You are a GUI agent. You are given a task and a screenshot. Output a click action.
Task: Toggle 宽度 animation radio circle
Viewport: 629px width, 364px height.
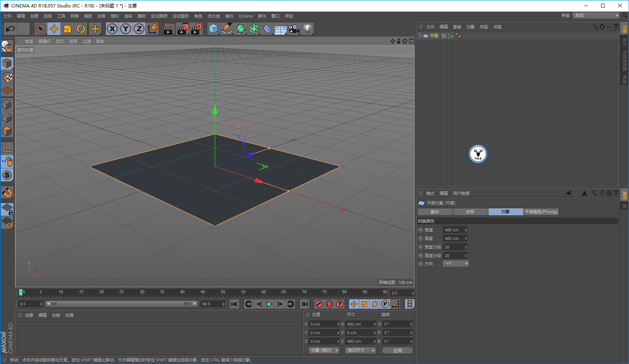click(x=421, y=230)
